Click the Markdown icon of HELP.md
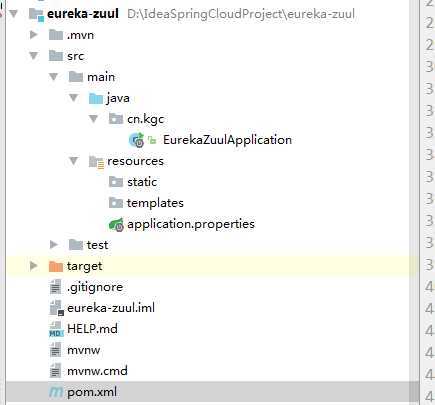The image size is (435, 405). click(x=56, y=329)
